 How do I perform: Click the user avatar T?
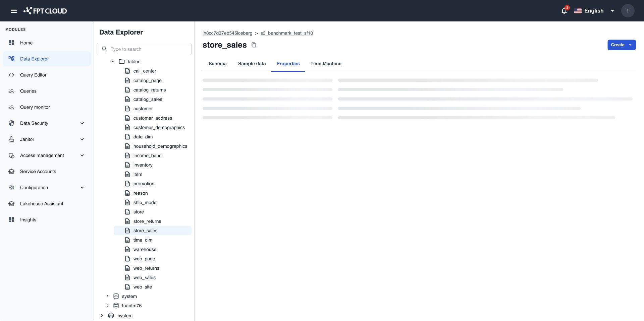628,11
